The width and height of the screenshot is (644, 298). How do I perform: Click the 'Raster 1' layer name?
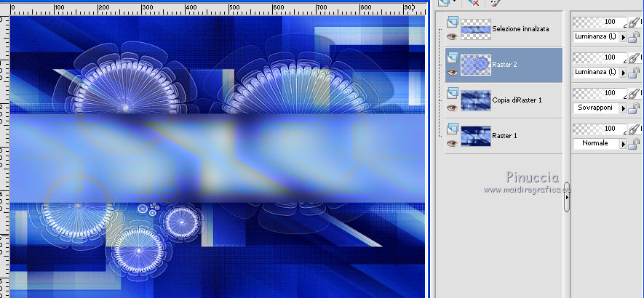[x=504, y=135]
